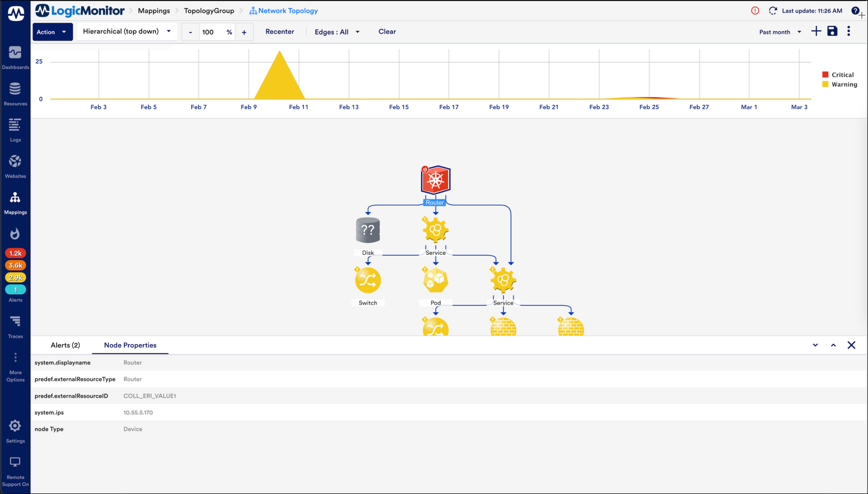Click the refresh icon beside Last update
Viewport: 868px width, 494px height.
point(773,11)
